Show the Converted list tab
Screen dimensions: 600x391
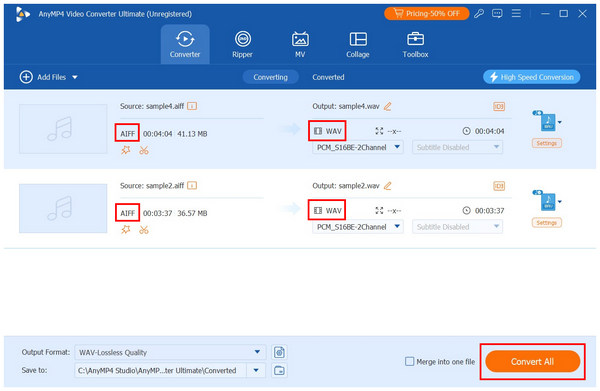(328, 77)
